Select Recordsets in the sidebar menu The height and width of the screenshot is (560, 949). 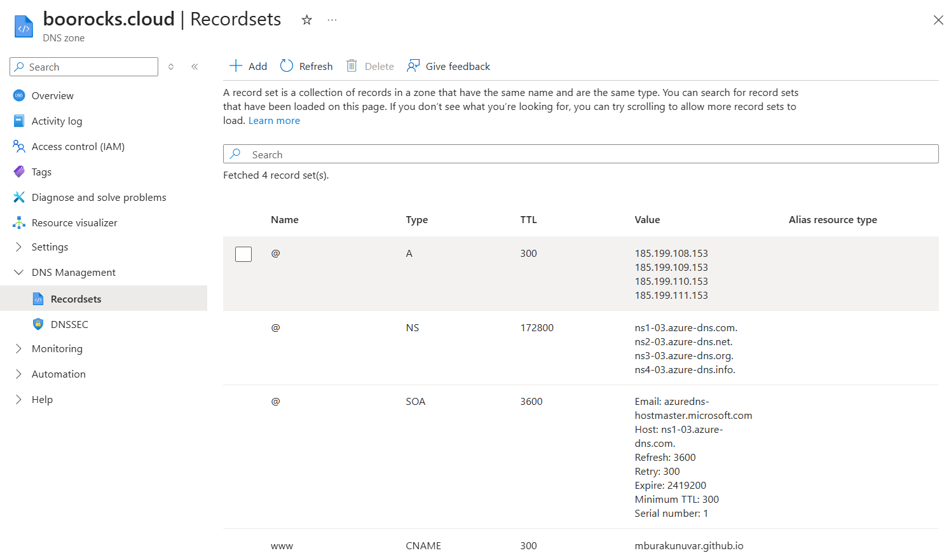(76, 299)
